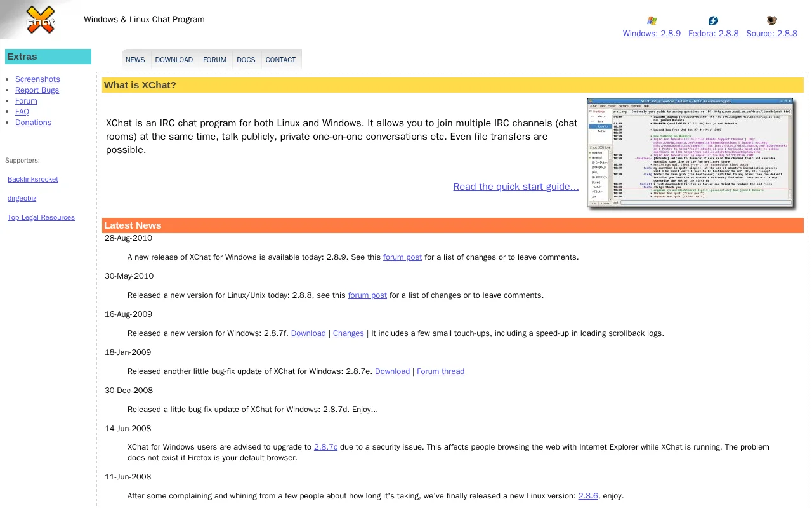Click Download link for version 2.8.7f

(x=308, y=333)
